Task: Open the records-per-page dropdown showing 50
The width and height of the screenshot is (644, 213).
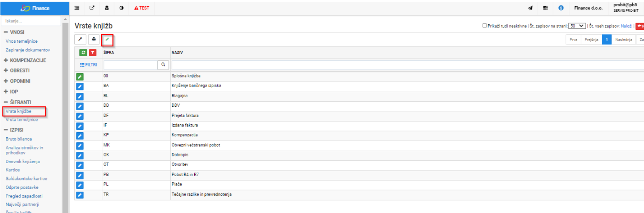Action: click(x=578, y=26)
